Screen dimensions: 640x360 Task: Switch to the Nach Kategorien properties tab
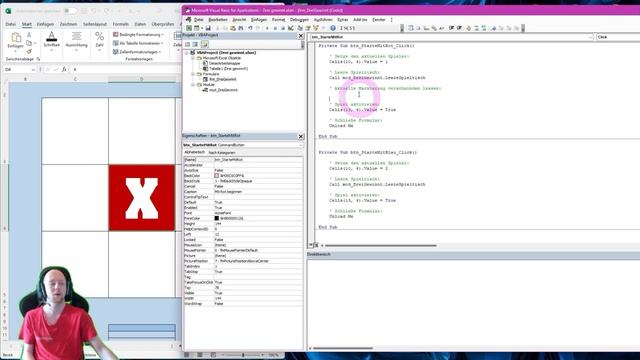click(222, 152)
